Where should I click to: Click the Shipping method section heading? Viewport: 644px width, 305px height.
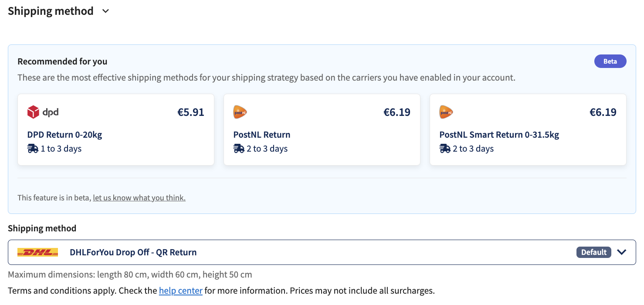51,11
